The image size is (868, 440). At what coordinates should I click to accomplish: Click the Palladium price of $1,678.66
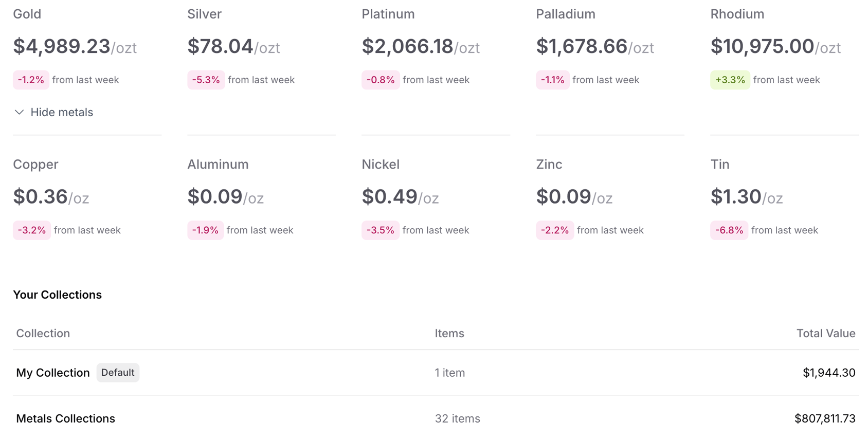point(581,46)
